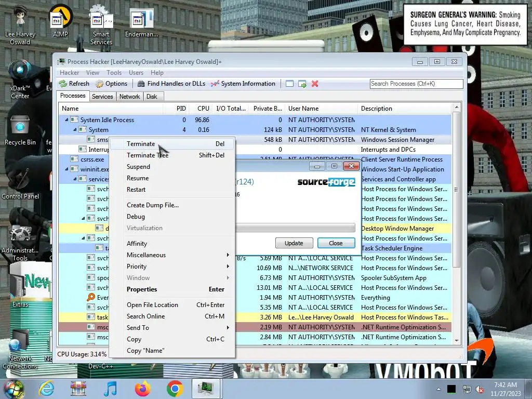Viewport: 532px width, 399px height.
Task: Open Dev-C++ desktop shortcut
Action: [x=101, y=366]
